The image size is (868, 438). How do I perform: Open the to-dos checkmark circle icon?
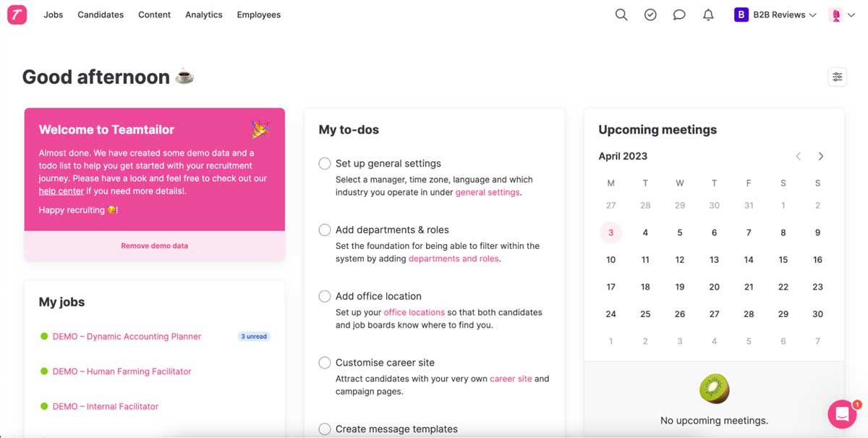[x=650, y=14]
